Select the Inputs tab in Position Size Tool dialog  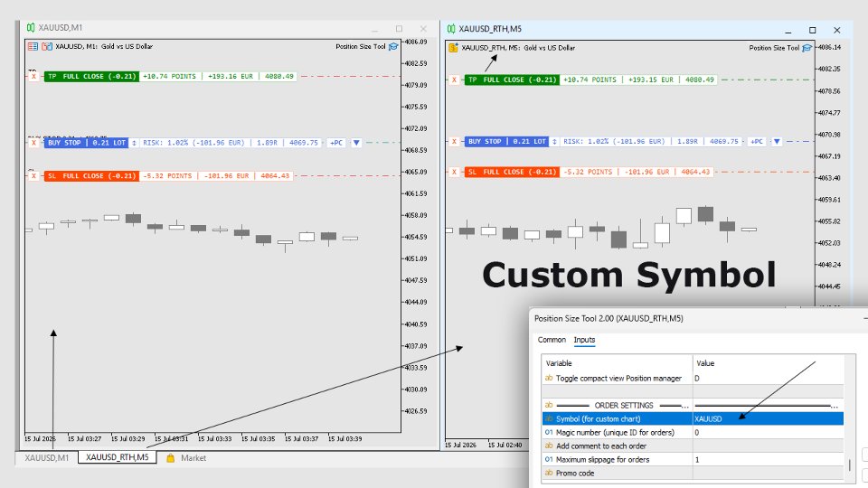pos(584,340)
